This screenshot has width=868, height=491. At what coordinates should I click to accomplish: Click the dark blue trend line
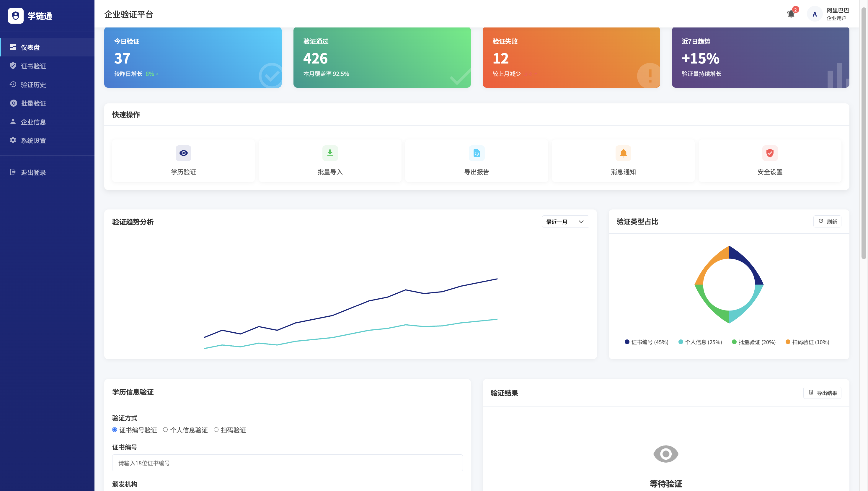pos(350,308)
